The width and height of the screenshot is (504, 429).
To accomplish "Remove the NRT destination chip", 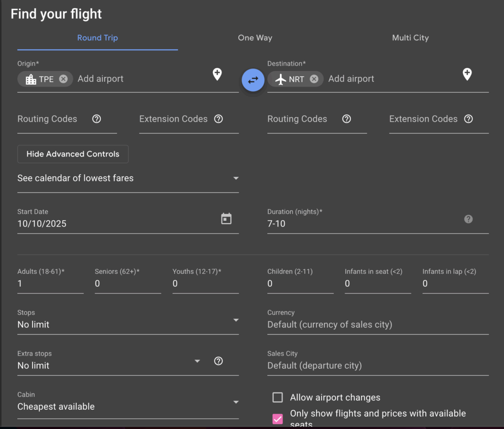I will [314, 79].
